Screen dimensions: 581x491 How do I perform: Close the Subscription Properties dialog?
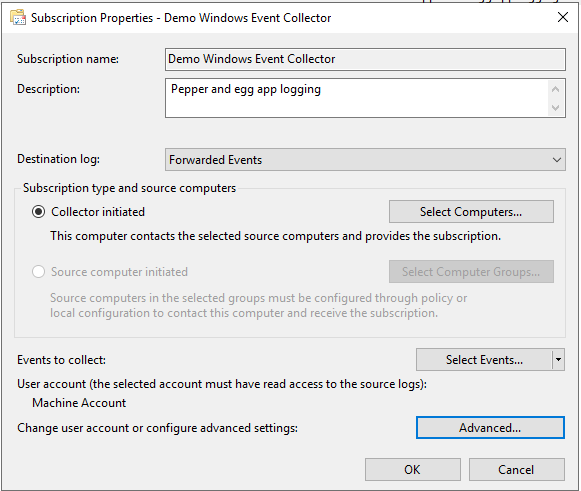(x=562, y=17)
